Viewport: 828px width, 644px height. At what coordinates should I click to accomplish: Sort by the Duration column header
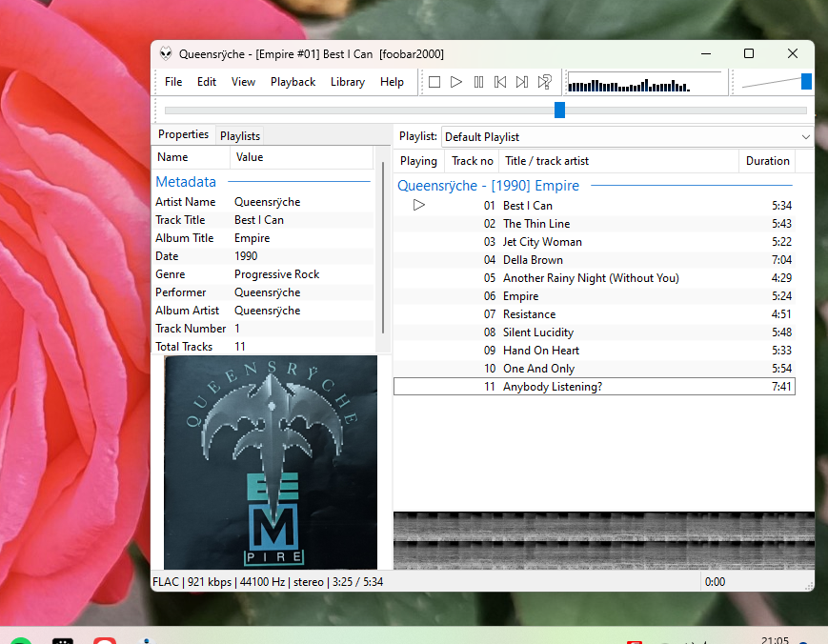pyautogui.click(x=767, y=161)
